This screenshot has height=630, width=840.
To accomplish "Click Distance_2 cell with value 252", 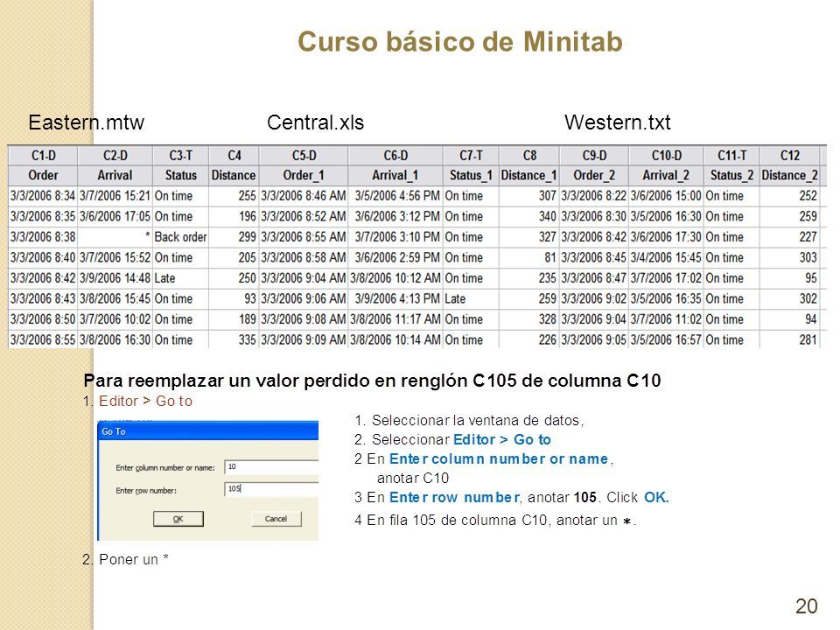I will (x=789, y=196).
